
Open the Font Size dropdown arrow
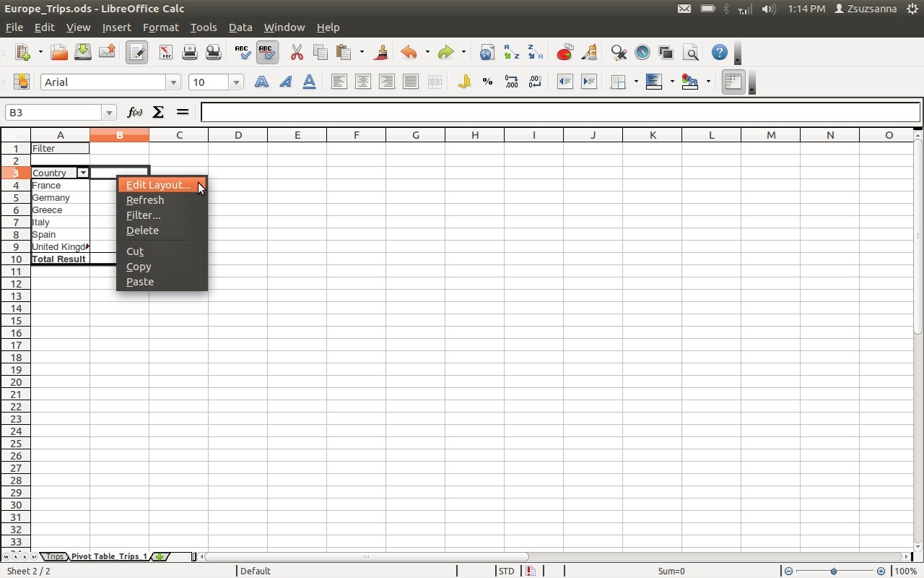click(x=236, y=82)
